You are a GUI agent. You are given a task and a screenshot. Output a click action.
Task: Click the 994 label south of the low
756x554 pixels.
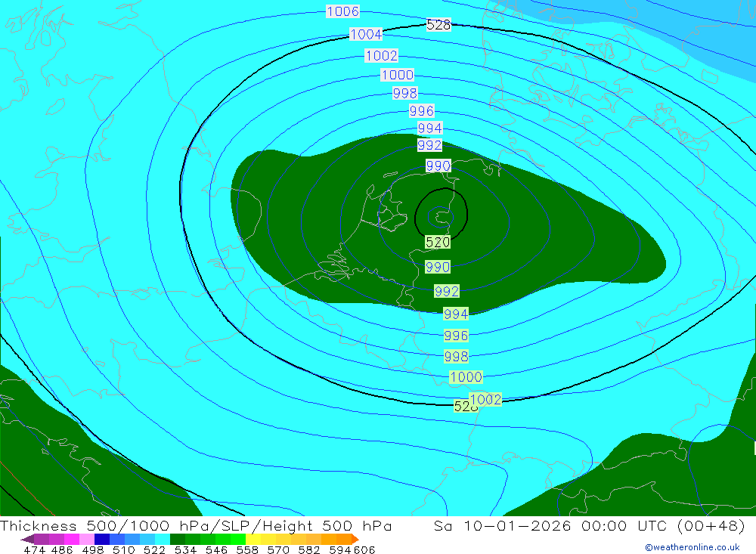tap(456, 314)
